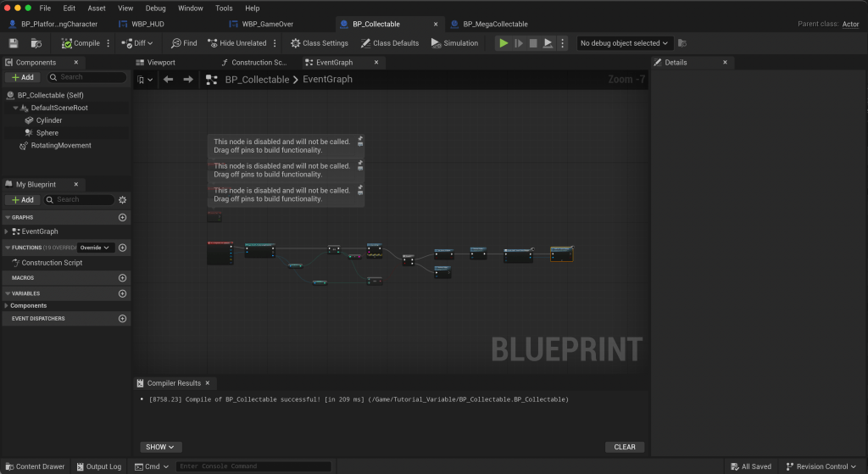Click CLEAR in Compiler Results
The width and height of the screenshot is (868, 474).
tap(625, 447)
